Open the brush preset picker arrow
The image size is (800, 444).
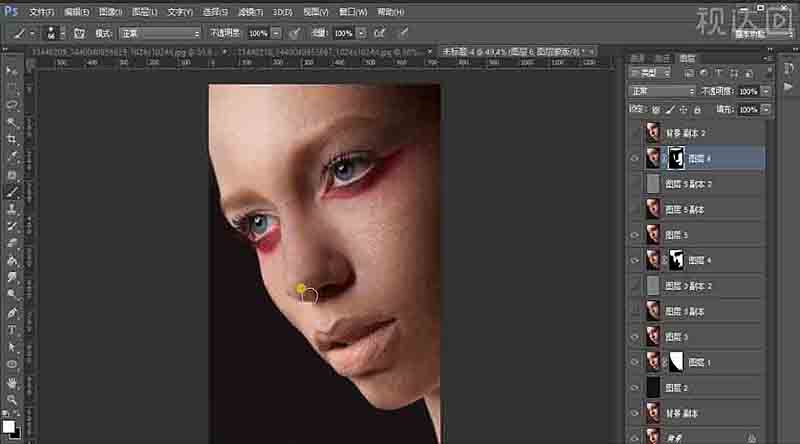click(62, 34)
